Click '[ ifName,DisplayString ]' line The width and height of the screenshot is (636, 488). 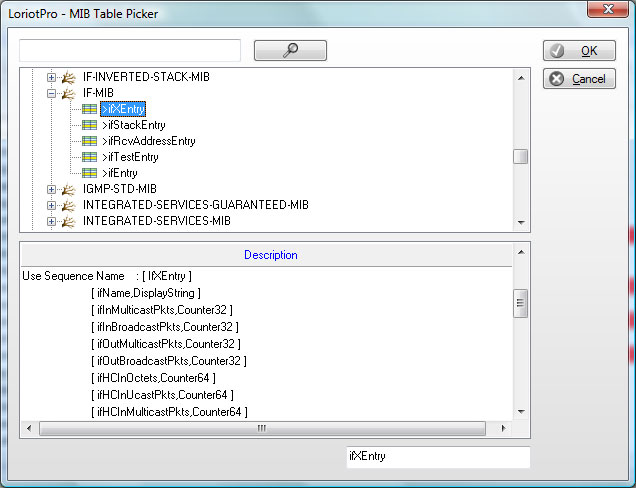click(x=146, y=293)
